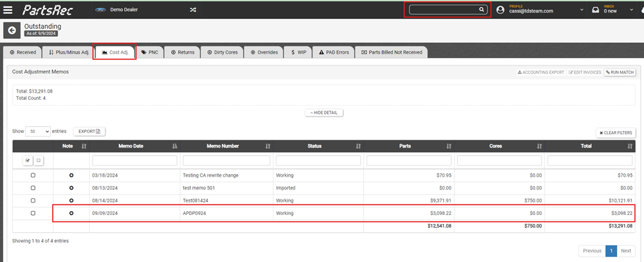Expand note for Test081424 row
Image resolution: width=644 pixels, height=262 pixels.
pyautogui.click(x=71, y=200)
